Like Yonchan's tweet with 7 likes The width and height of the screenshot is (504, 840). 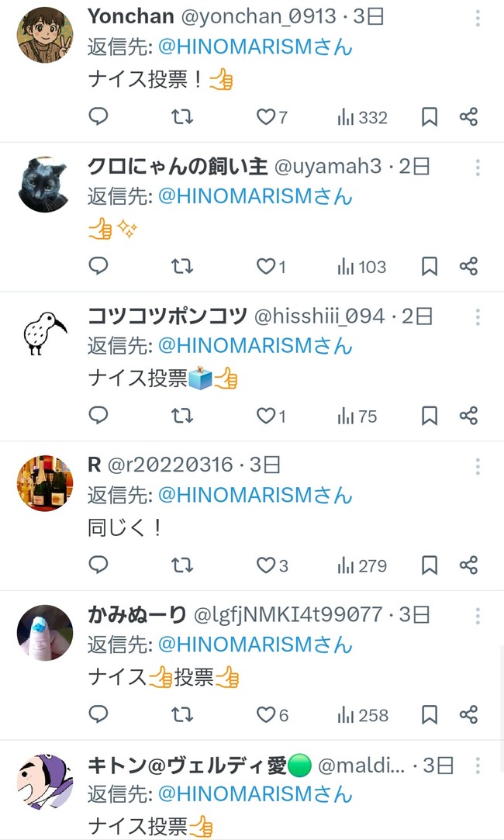[x=272, y=117]
